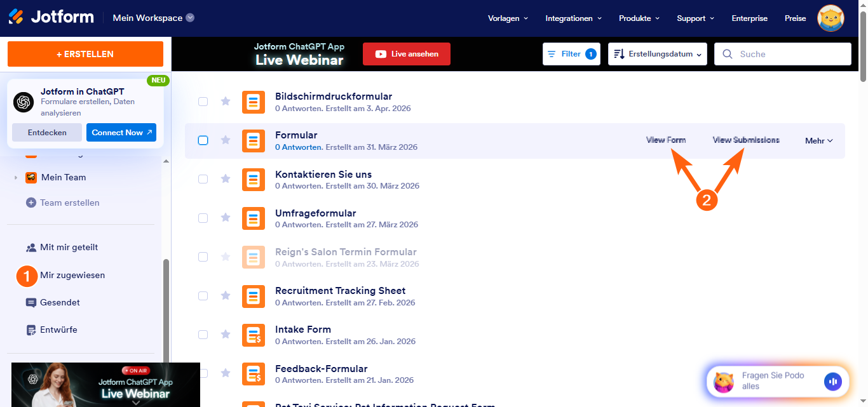868x407 pixels.
Task: Click the ChatGPT logo icon in promo card
Action: click(24, 102)
